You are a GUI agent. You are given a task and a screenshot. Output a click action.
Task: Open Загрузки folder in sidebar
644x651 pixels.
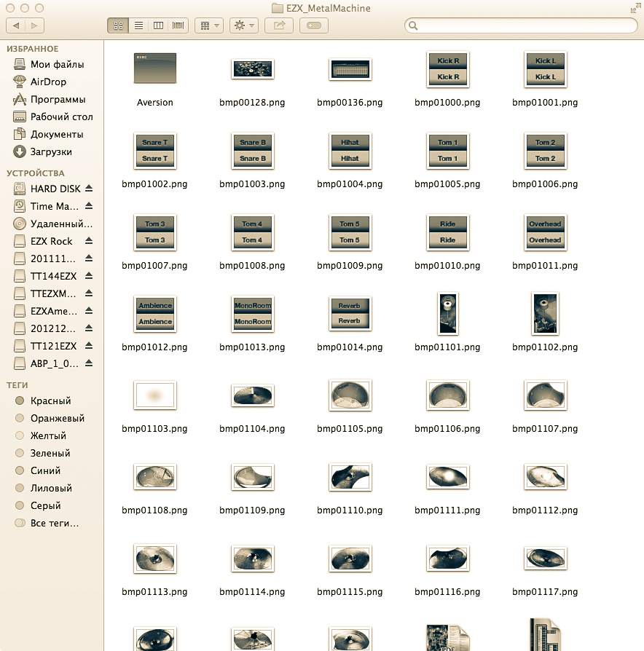[x=51, y=151]
